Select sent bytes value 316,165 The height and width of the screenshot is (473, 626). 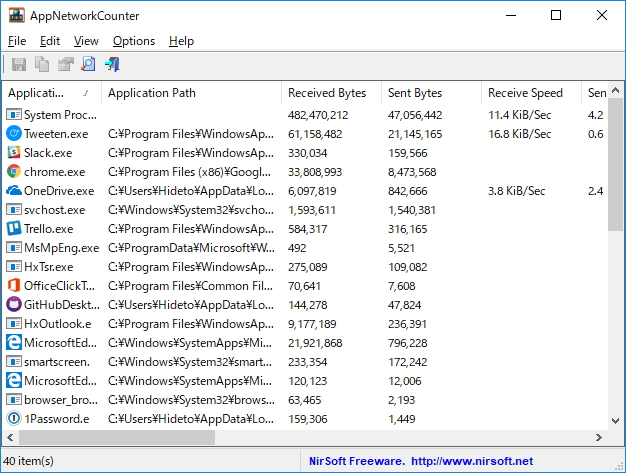408,229
